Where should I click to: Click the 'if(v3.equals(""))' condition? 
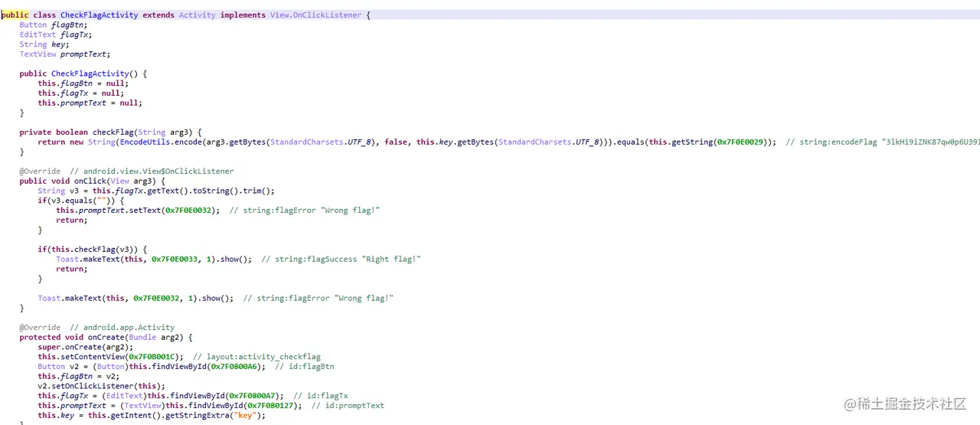pyautogui.click(x=81, y=201)
